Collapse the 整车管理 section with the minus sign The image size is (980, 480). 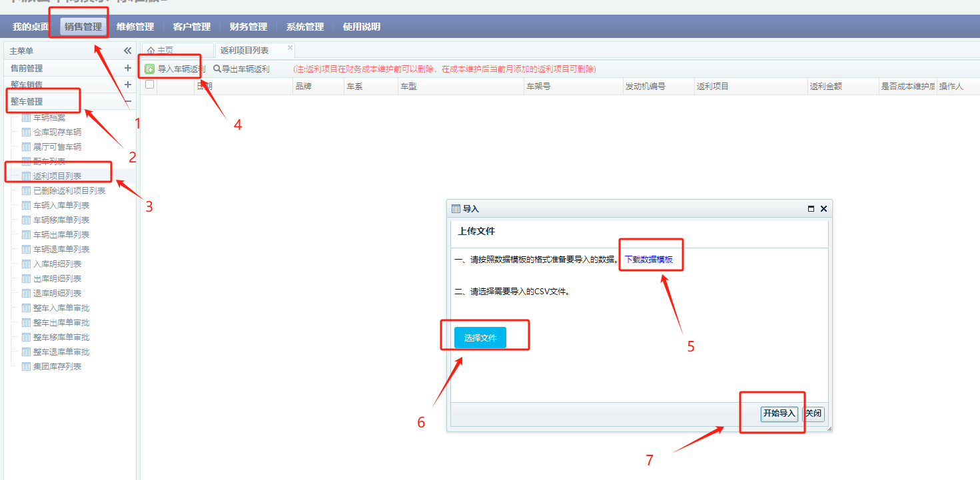point(128,101)
